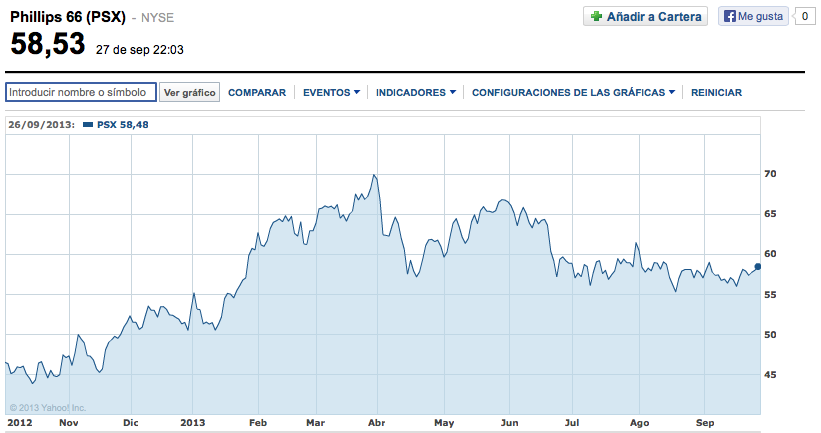Click the Feb label on time axis

pyautogui.click(x=258, y=423)
